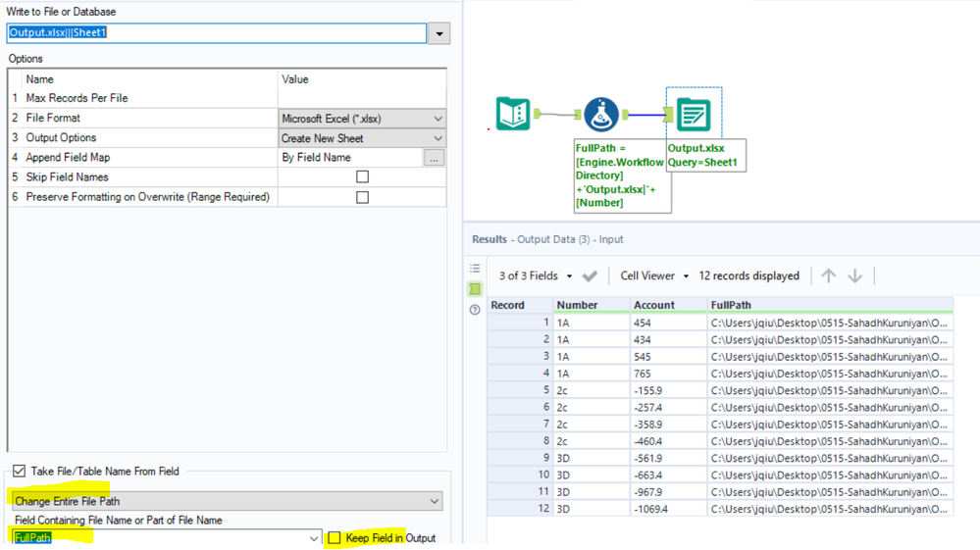This screenshot has height=550, width=980.
Task: Toggle Skip Field Names checkbox
Action: [362, 176]
